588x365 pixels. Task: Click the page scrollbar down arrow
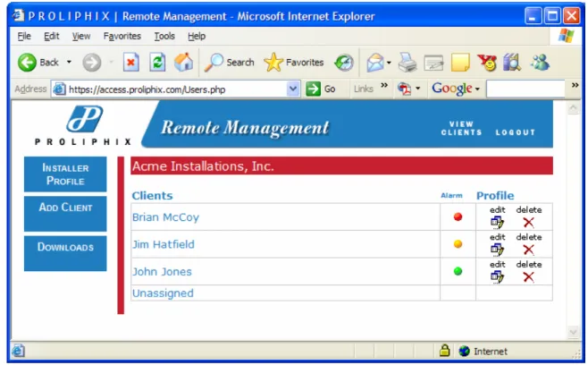pyautogui.click(x=574, y=332)
